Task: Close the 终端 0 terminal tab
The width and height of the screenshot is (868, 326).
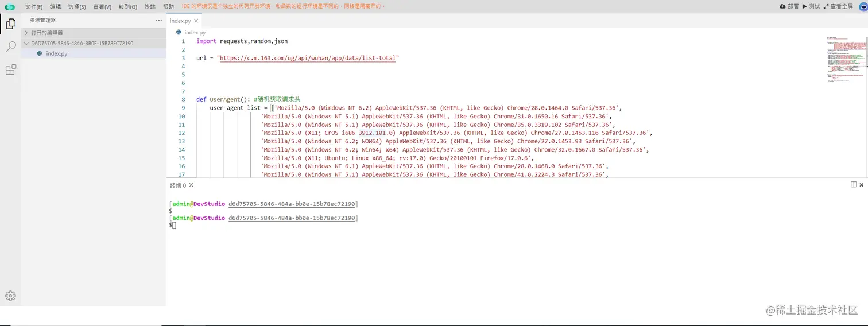Action: point(191,185)
